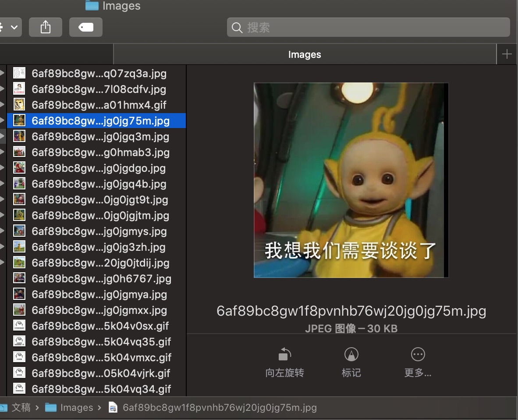Click the Images window title folder icon

point(92,5)
